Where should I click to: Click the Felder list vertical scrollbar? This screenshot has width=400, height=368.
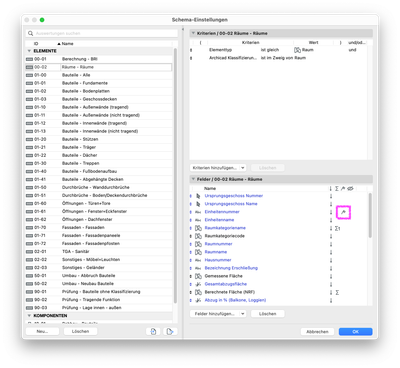click(x=370, y=215)
